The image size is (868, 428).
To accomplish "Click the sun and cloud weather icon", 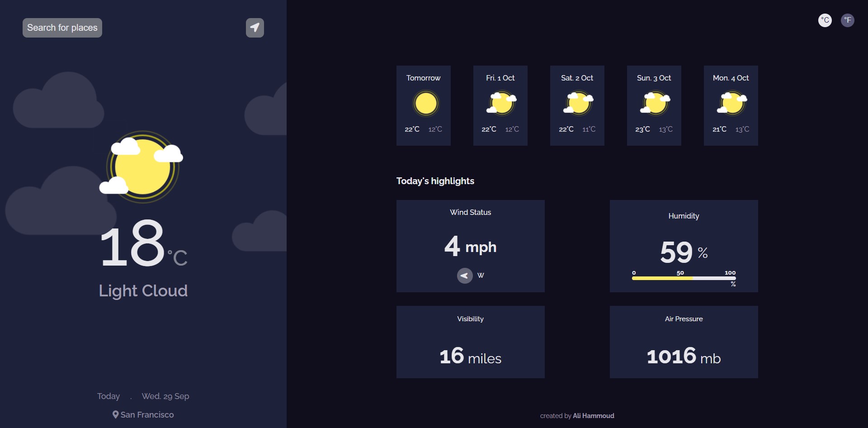I will (x=143, y=166).
